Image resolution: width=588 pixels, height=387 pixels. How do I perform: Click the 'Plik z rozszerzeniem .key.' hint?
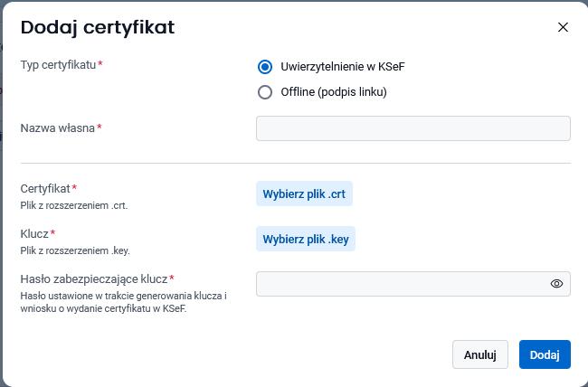75,250
